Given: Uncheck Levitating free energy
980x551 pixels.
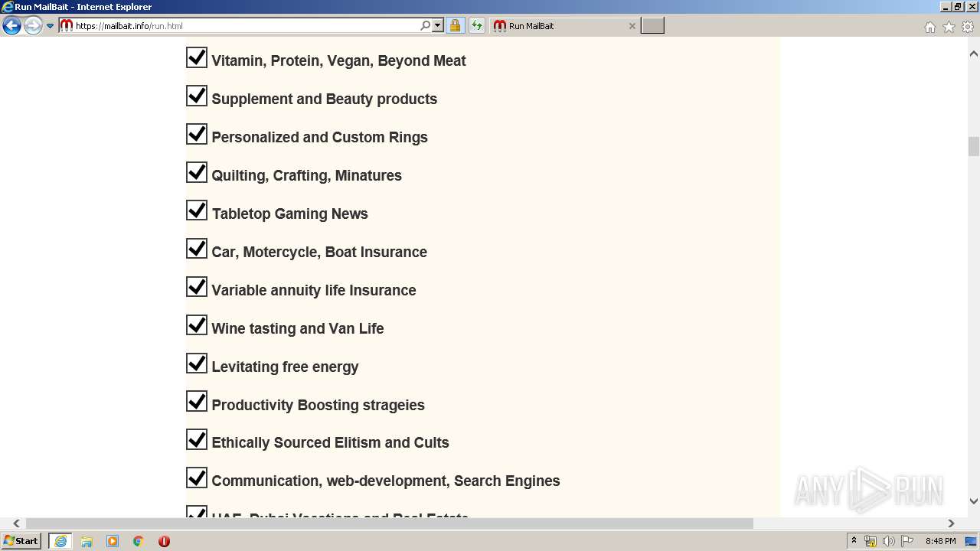Looking at the screenshot, I should (197, 364).
